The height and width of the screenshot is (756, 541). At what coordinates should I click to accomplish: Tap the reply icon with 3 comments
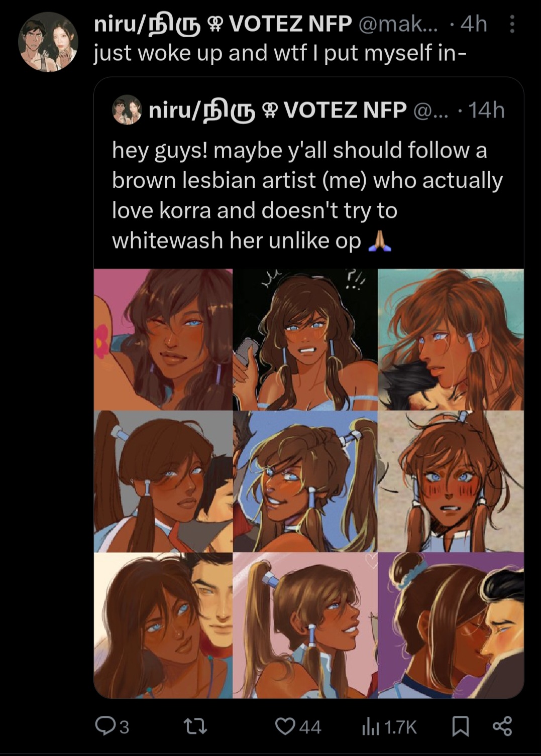(112, 726)
